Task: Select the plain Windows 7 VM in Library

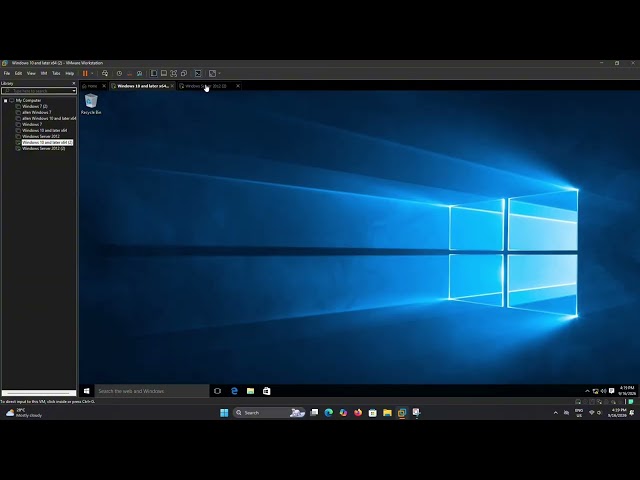Action: 32,124
